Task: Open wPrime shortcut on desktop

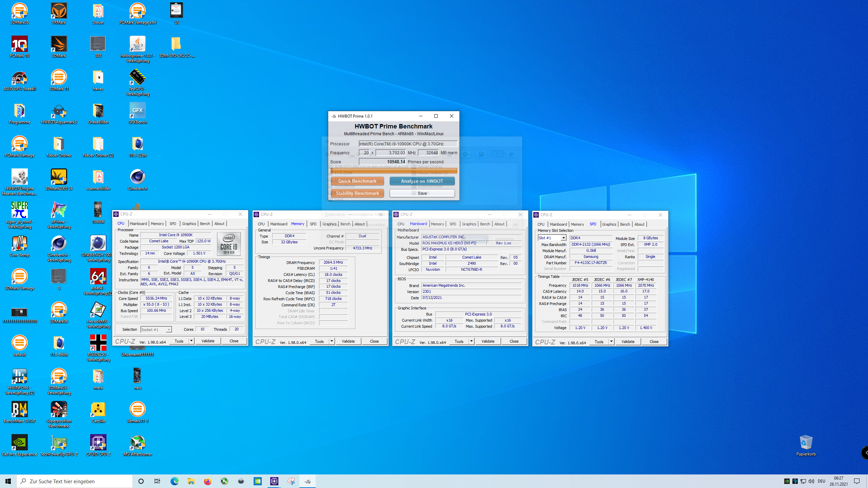Action: click(x=59, y=216)
